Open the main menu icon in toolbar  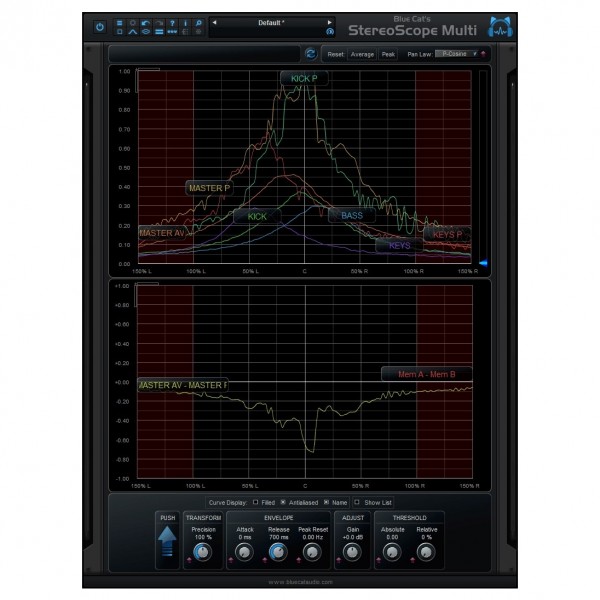[x=119, y=23]
